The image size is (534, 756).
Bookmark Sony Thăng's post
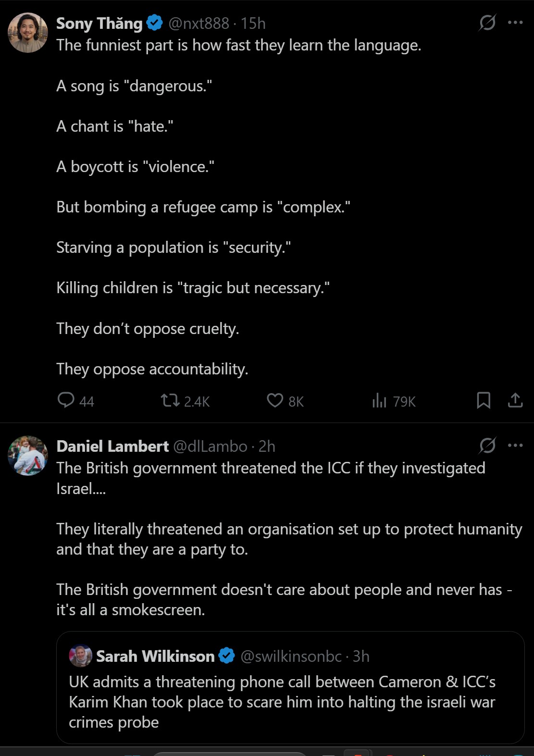(484, 400)
